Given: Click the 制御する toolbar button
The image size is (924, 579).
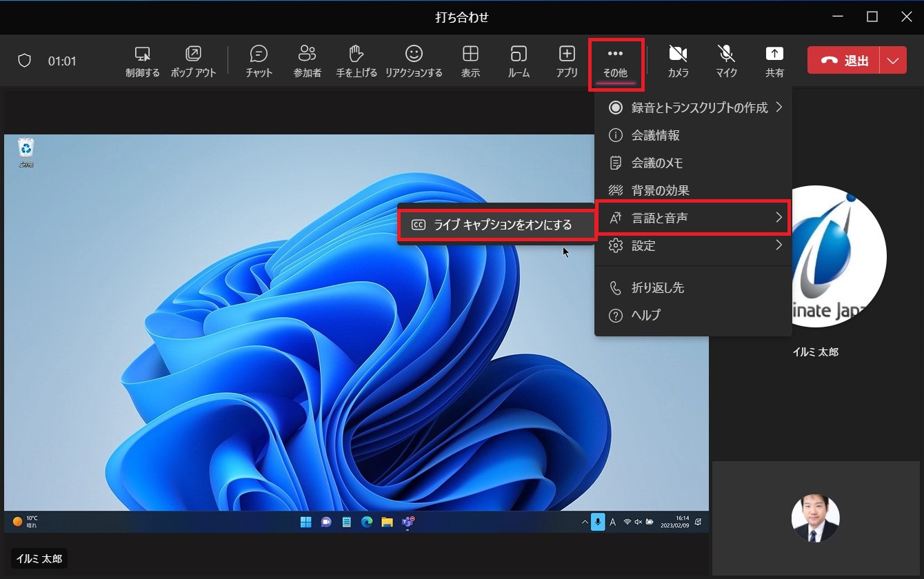Looking at the screenshot, I should click(143, 61).
